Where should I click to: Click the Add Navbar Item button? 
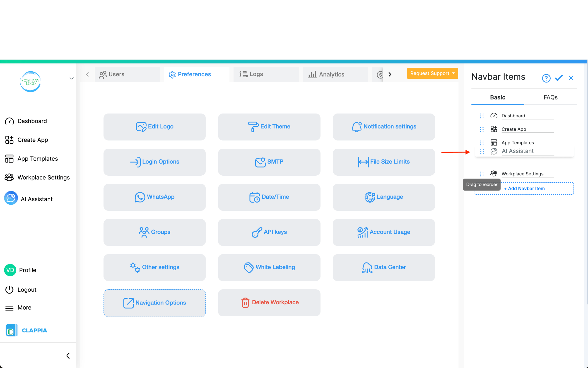click(524, 189)
